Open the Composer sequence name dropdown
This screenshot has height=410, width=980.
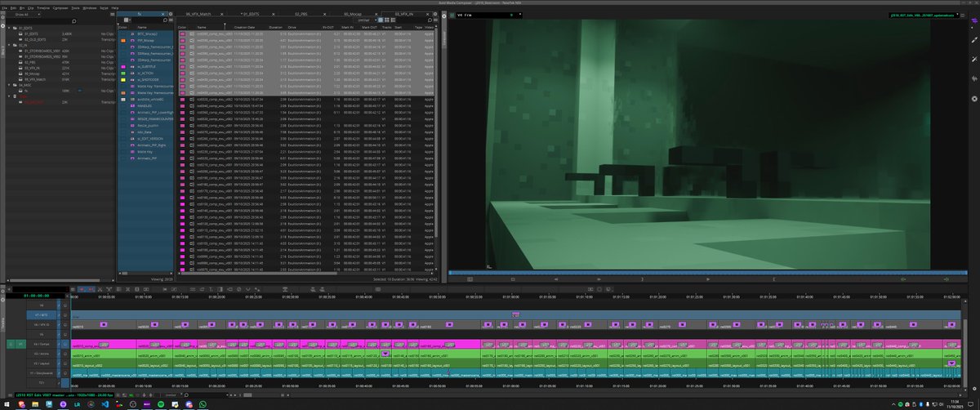pos(924,15)
